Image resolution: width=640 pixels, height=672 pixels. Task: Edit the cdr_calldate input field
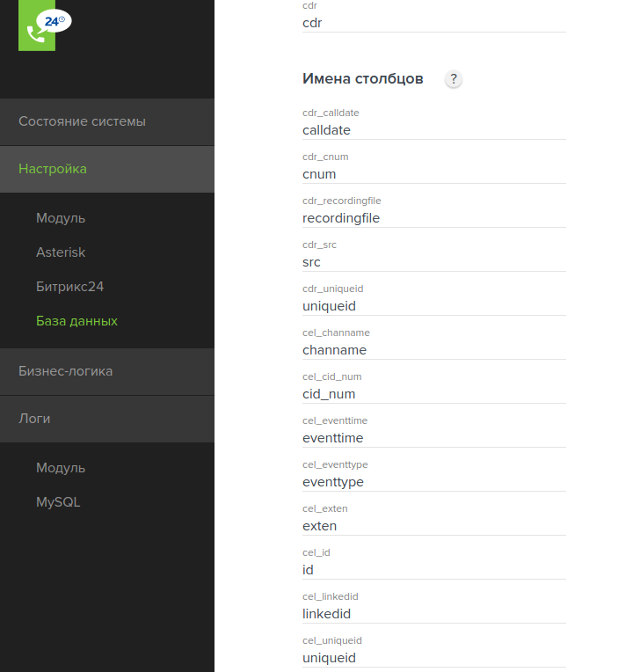pyautogui.click(x=434, y=130)
